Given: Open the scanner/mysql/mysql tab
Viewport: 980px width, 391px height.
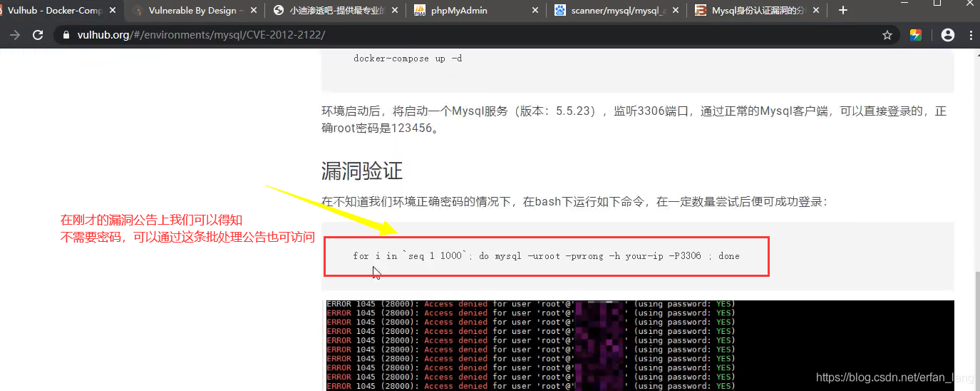Looking at the screenshot, I should coord(617,11).
